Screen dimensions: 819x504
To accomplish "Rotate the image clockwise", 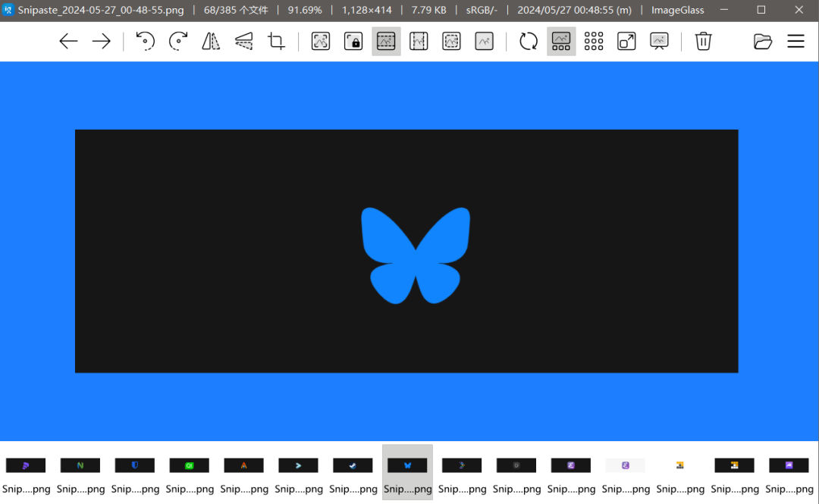I will 178,41.
